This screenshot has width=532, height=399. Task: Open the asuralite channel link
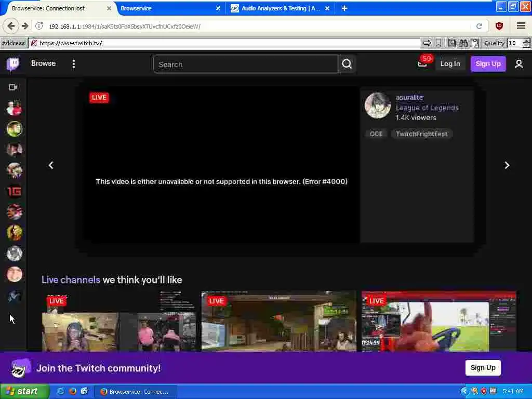pyautogui.click(x=409, y=97)
